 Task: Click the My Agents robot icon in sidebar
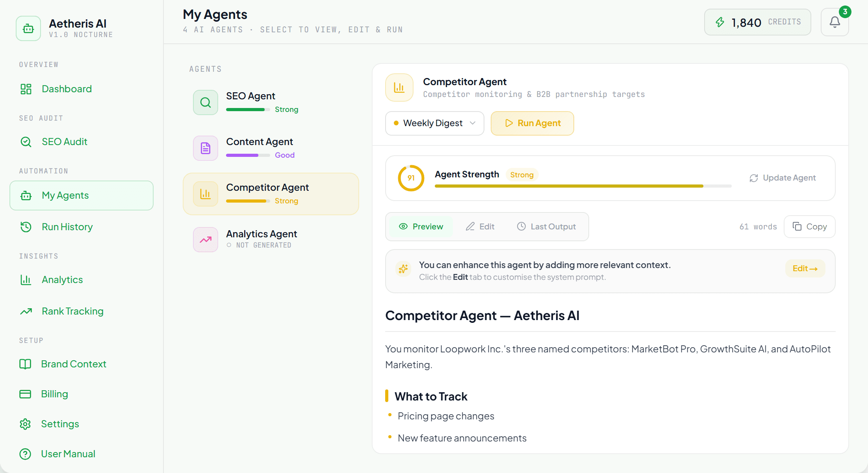(26, 196)
